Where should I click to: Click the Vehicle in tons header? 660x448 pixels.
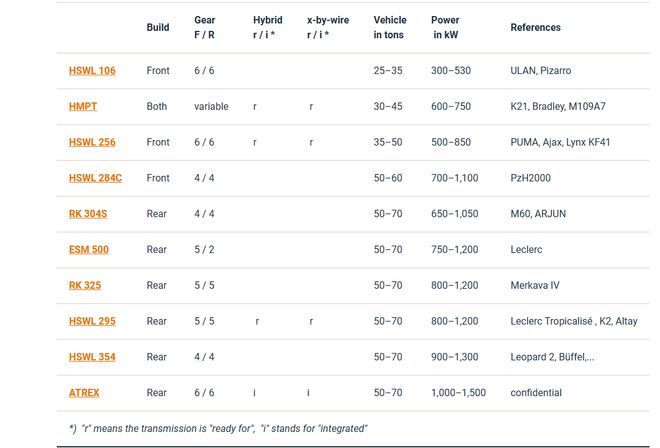pos(390,27)
